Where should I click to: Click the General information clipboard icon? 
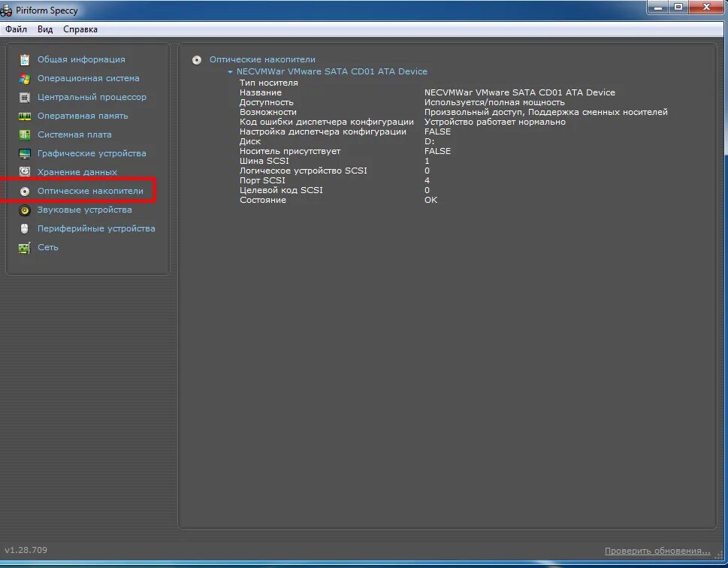(25, 59)
